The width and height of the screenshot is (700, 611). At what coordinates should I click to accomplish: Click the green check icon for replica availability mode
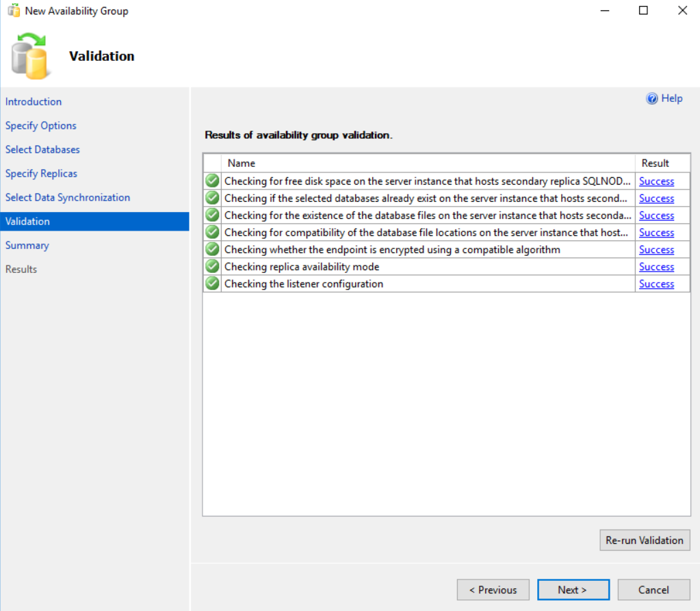212,267
